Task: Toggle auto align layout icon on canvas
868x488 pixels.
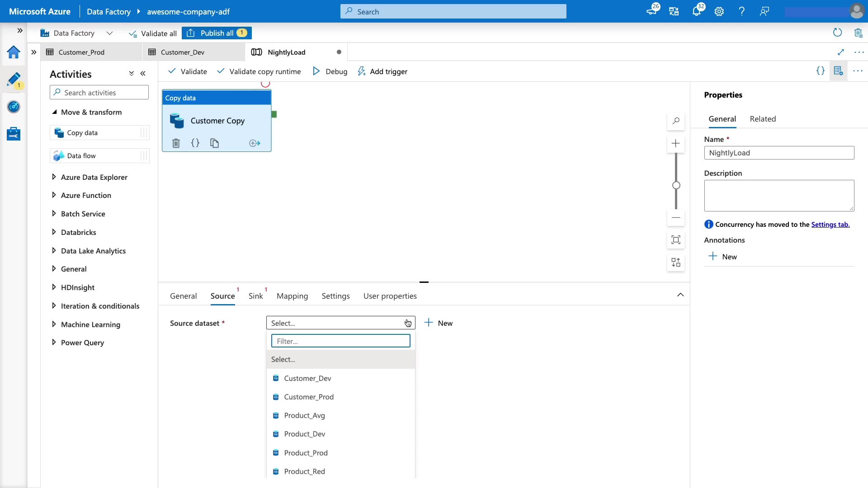Action: [x=676, y=263]
